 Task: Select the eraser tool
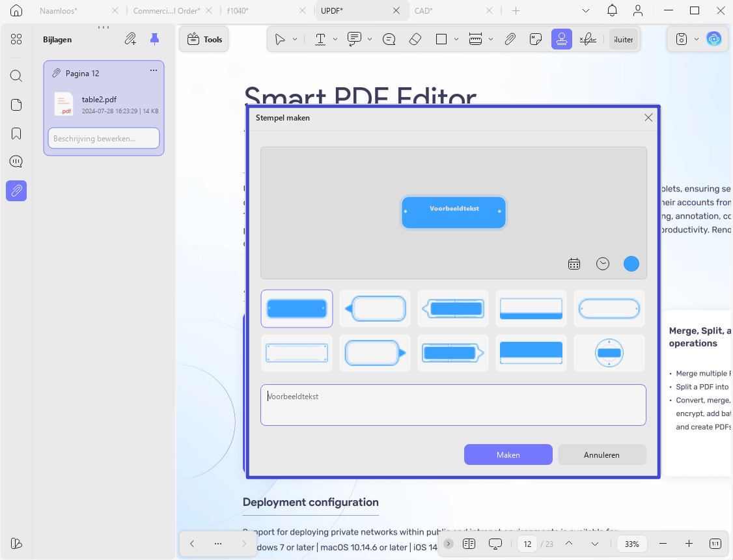click(415, 39)
